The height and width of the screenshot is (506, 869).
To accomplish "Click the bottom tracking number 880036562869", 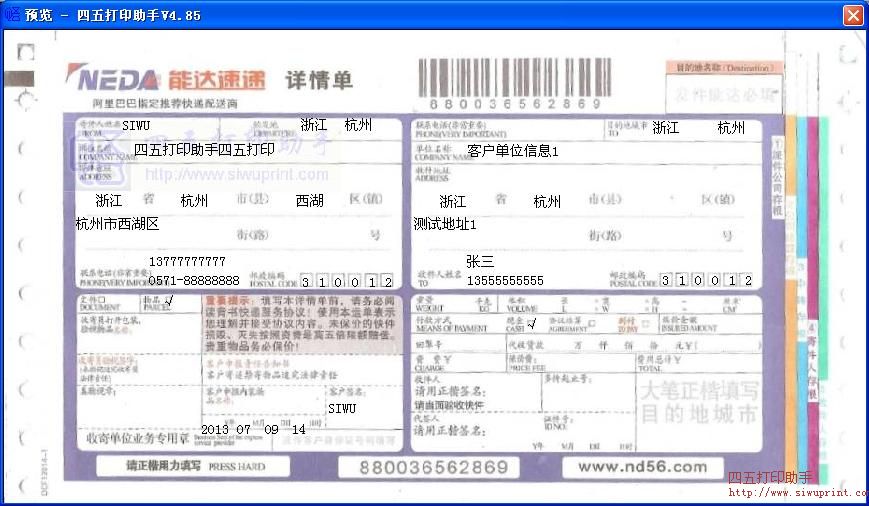I will [433, 467].
